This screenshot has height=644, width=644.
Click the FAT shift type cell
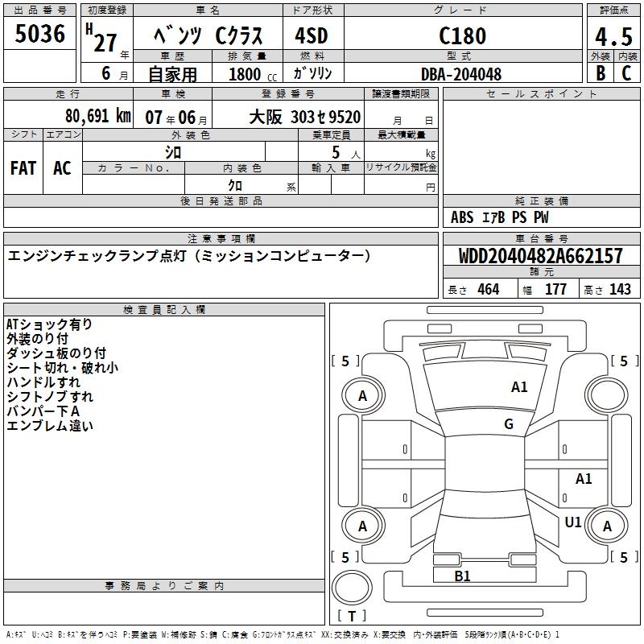click(23, 167)
